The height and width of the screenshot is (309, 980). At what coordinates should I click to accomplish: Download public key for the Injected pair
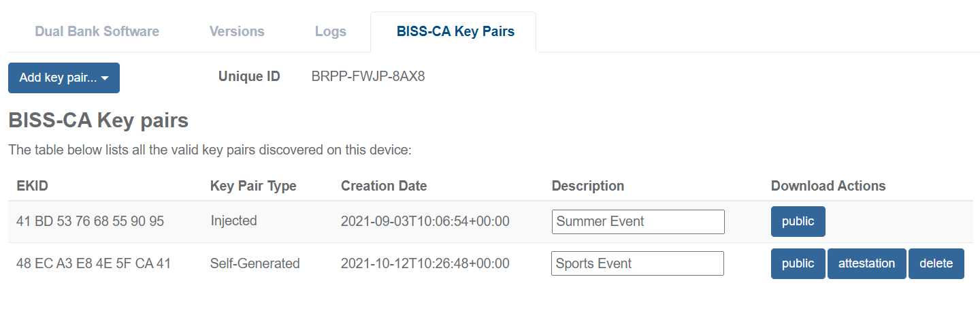798,221
